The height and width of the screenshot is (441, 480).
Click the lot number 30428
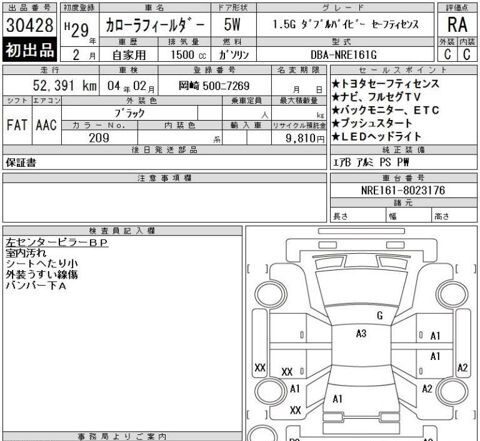30,25
